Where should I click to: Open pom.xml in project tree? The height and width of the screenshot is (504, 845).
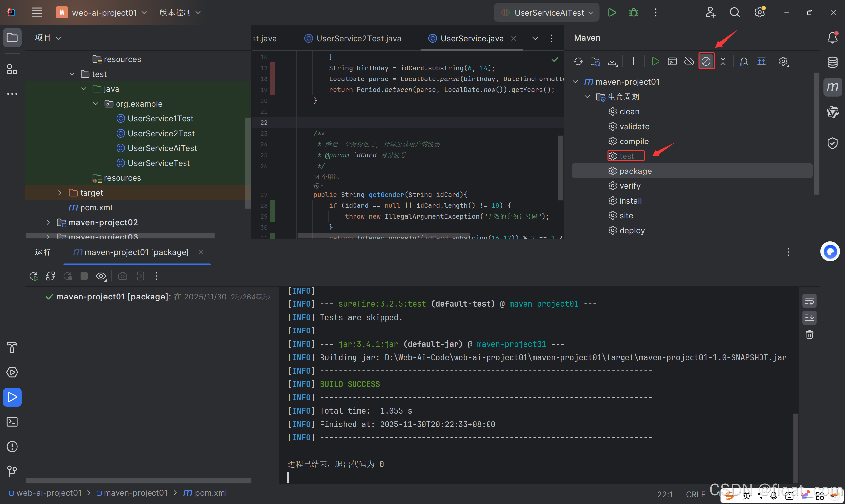[x=96, y=207]
